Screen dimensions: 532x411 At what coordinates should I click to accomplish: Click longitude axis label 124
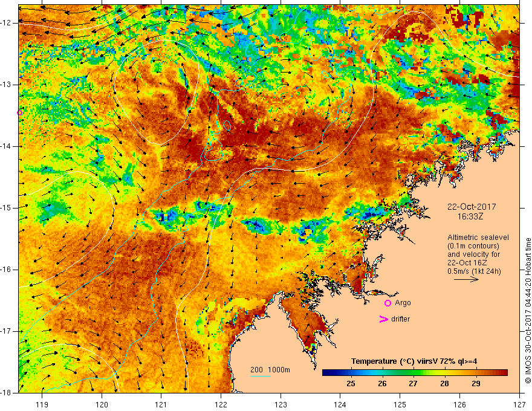pos(340,404)
